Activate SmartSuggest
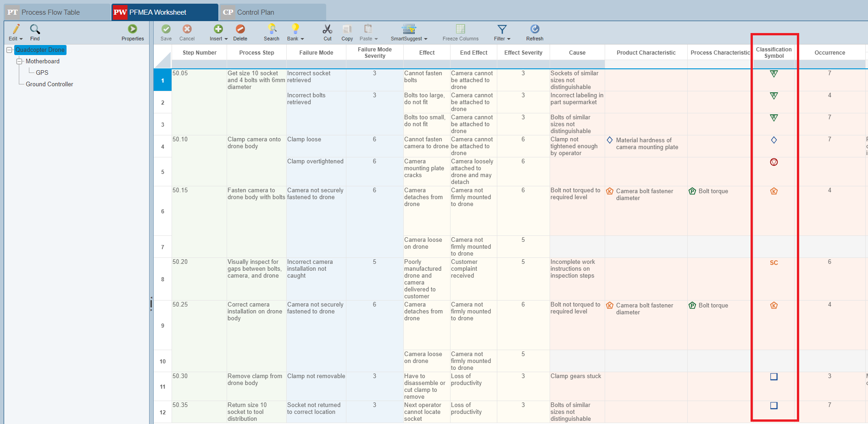Viewport: 868px width, 424px height. pyautogui.click(x=409, y=32)
